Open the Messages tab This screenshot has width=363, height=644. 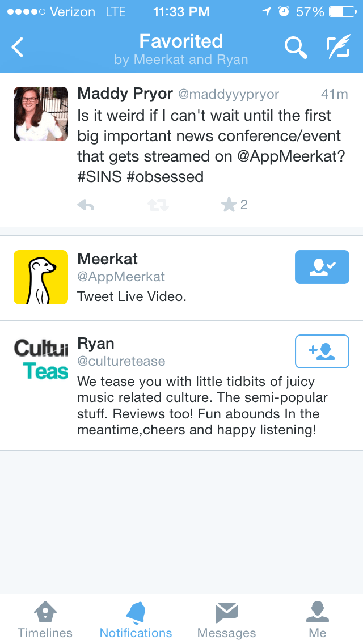pos(226,620)
